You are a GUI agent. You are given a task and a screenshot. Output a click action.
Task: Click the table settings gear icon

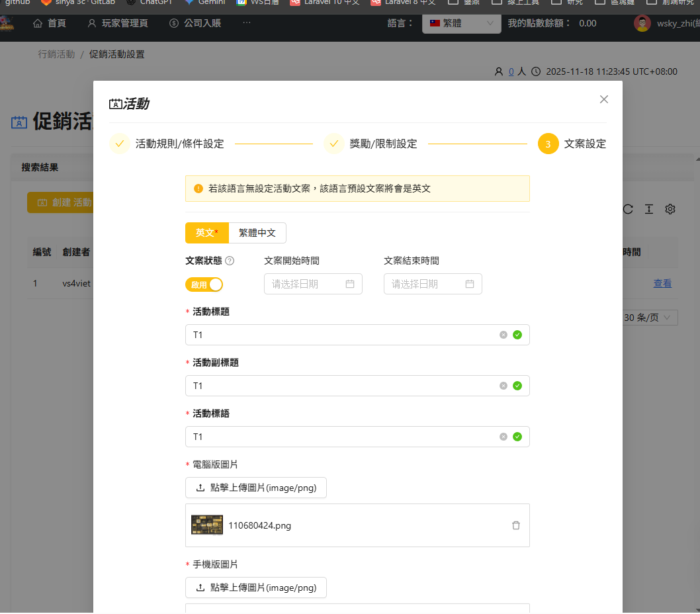(670, 209)
